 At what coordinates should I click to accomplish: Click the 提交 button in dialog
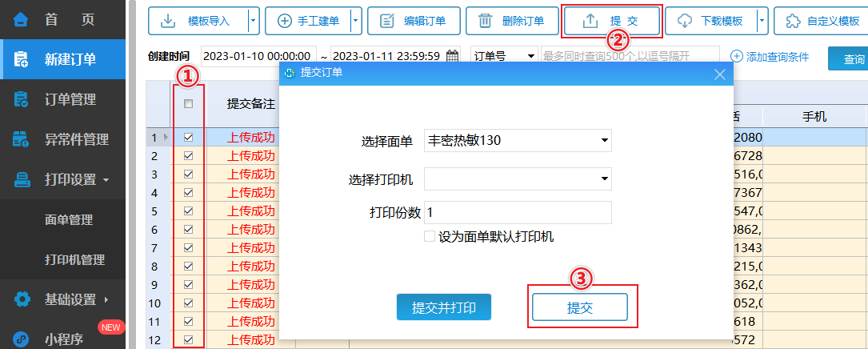tap(580, 307)
